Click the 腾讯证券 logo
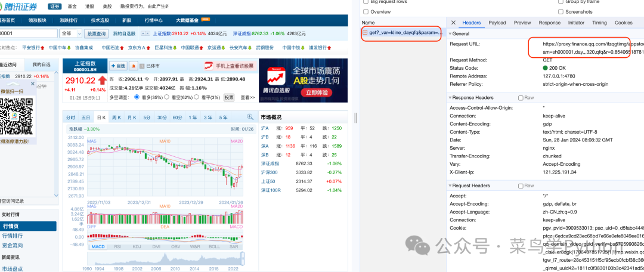Screen dimensions: 644x272 click(x=20, y=6)
